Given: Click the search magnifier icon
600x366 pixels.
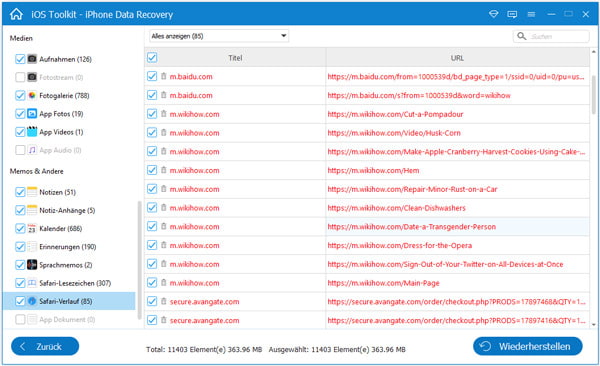Looking at the screenshot, I should [x=521, y=36].
